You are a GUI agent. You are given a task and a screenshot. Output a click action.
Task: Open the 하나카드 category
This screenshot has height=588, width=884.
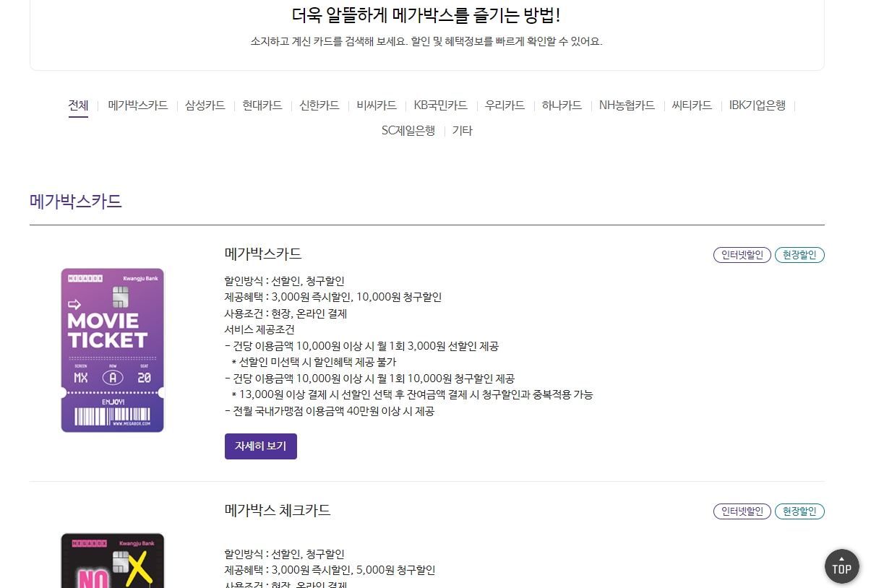tap(562, 105)
